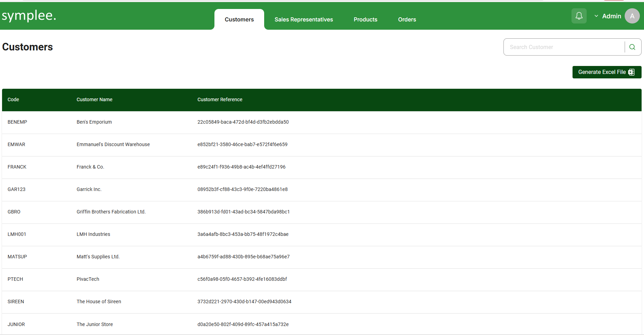Viewport: 644px width, 335px height.
Task: Open the Products tab
Action: (x=365, y=20)
